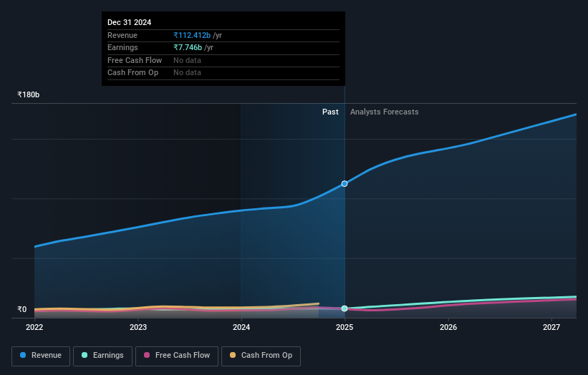Click the ₹0 y-axis label
The image size is (588, 375).
22,309
